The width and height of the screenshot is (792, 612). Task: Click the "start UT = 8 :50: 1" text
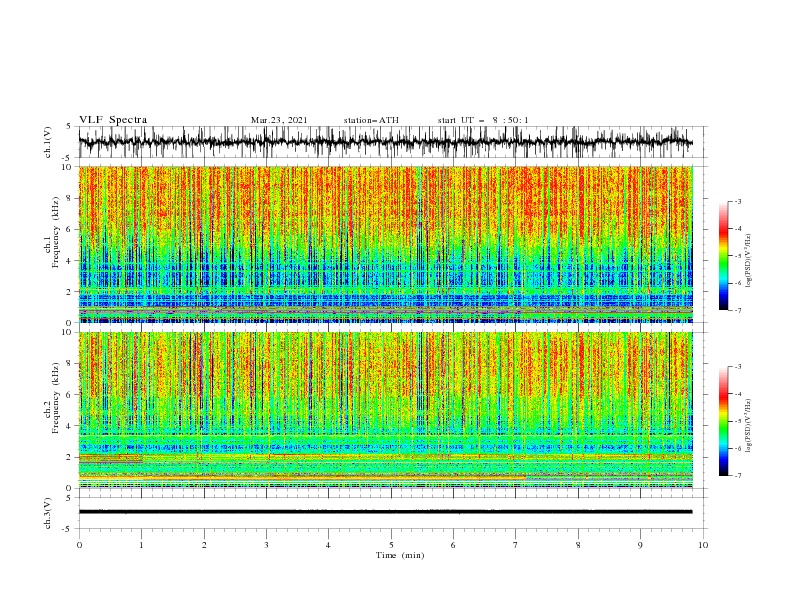tap(483, 120)
